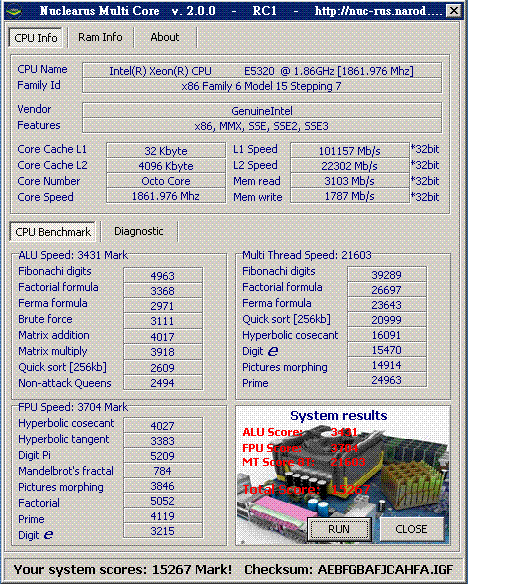
Task: Open the Ram Info tab
Action: pyautogui.click(x=100, y=37)
